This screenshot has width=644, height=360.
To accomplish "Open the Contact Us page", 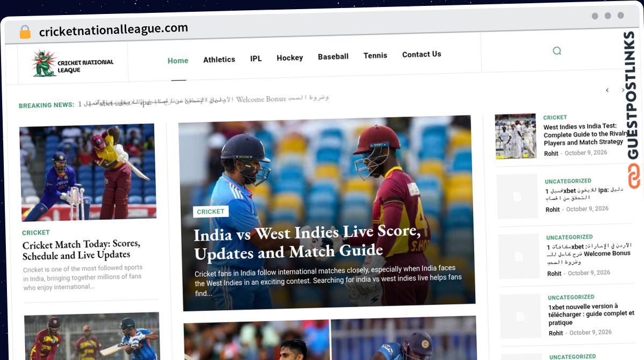I will coord(422,54).
